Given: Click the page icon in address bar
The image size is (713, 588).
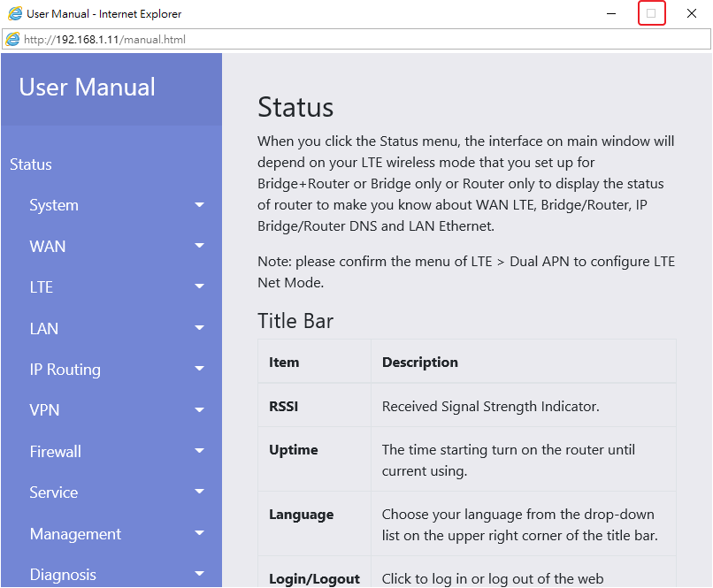Looking at the screenshot, I should coord(12,39).
